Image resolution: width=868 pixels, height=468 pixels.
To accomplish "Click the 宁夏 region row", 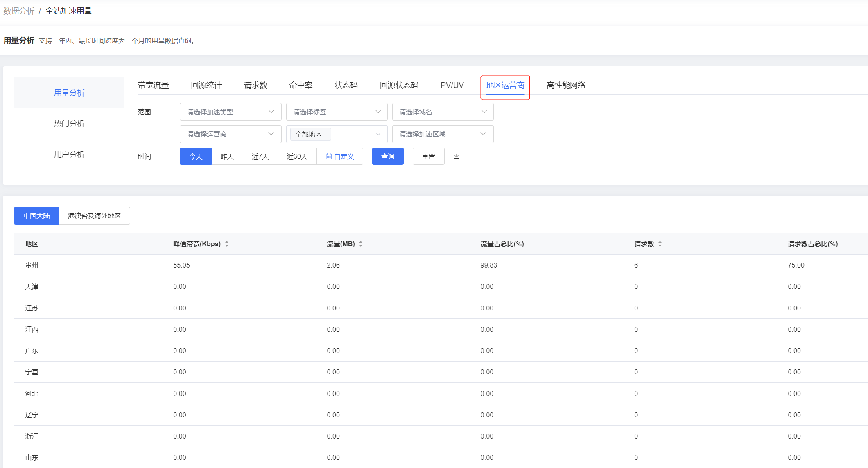I will coord(441,372).
